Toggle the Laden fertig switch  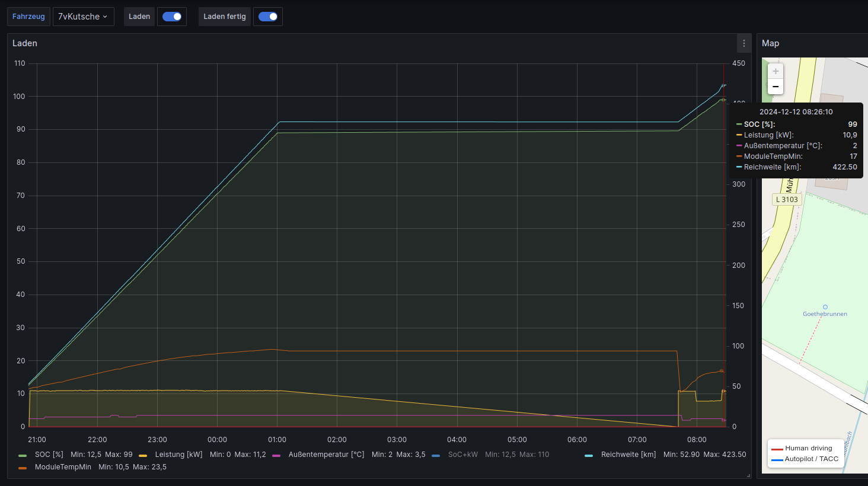click(x=268, y=17)
